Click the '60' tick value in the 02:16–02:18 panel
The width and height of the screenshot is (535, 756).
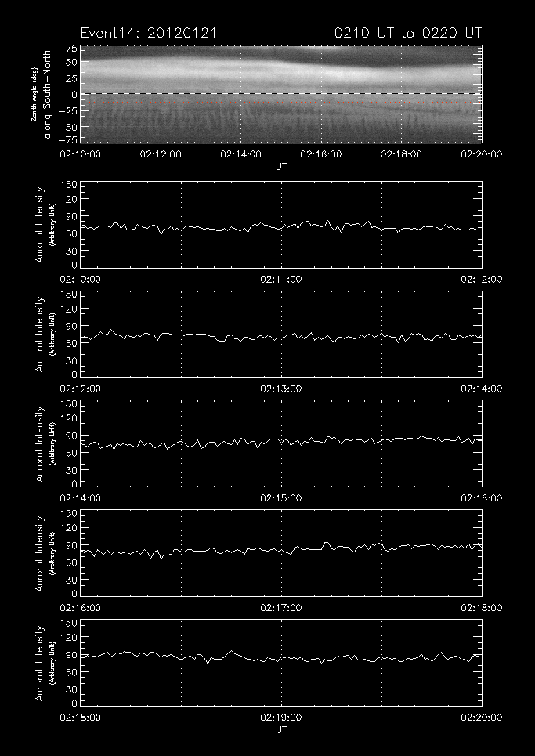(x=71, y=562)
